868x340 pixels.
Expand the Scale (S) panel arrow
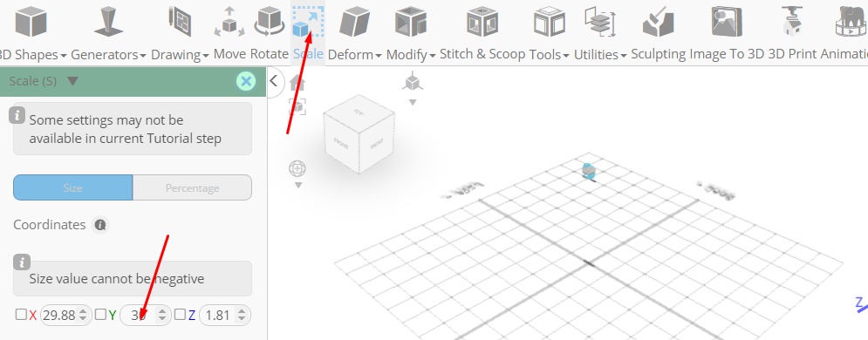72,81
